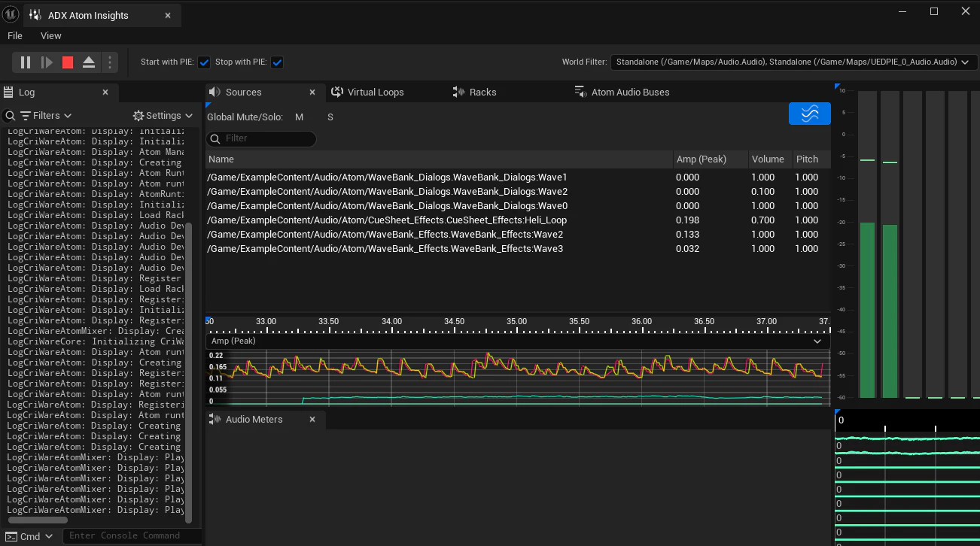The height and width of the screenshot is (546, 980).
Task: Toggle the blue waveform plot button
Action: [x=810, y=114]
